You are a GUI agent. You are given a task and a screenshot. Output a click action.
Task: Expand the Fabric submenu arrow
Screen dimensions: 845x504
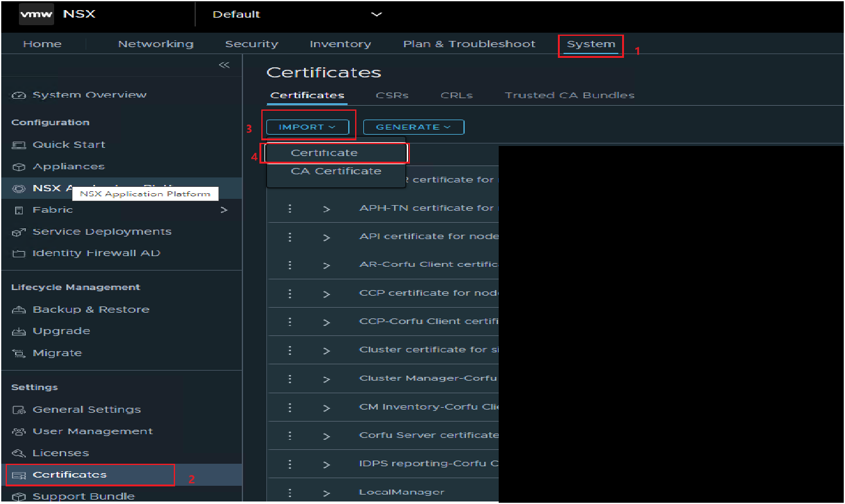(x=224, y=210)
